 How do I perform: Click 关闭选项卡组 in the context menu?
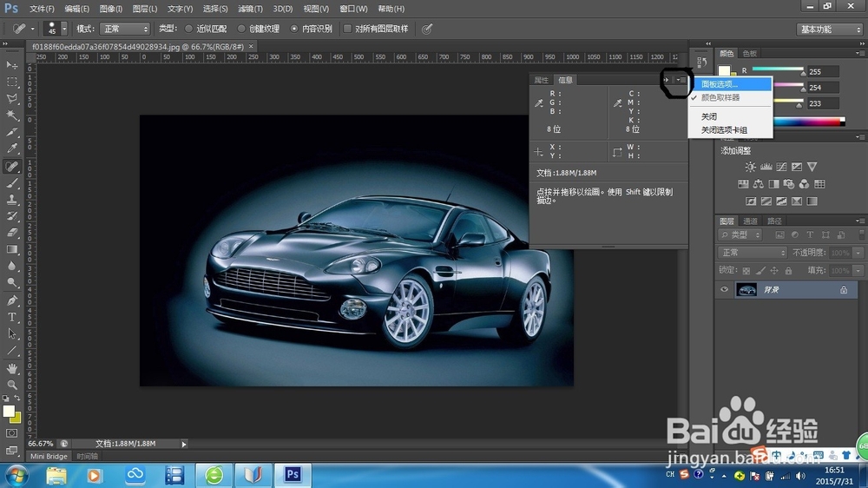724,130
